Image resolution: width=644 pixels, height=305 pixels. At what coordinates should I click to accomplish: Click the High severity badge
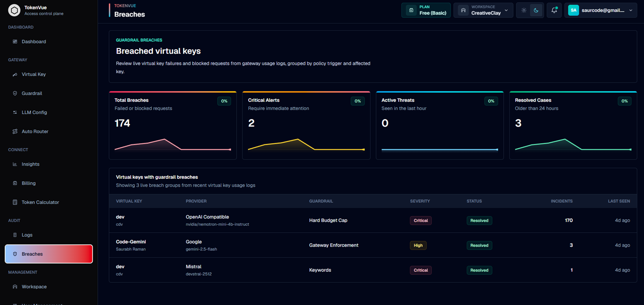pyautogui.click(x=418, y=245)
